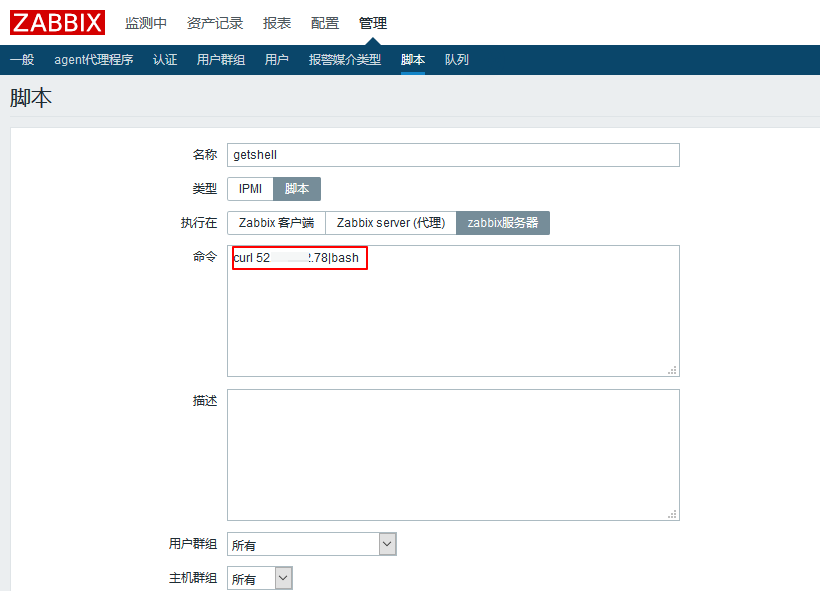Image resolution: width=820 pixels, height=591 pixels.
Task: Select IPMI as the script type
Action: coord(250,189)
